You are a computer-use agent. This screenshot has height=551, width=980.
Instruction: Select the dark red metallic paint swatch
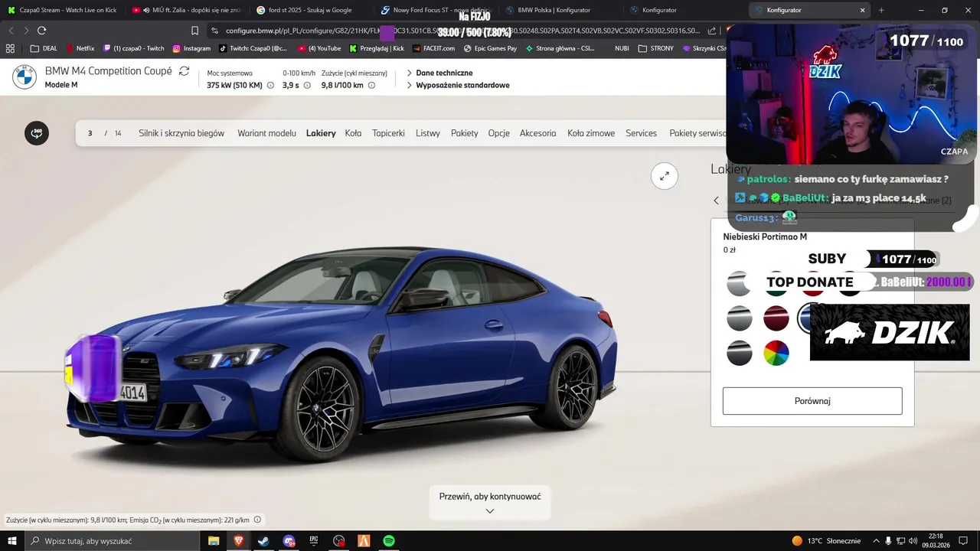click(776, 318)
